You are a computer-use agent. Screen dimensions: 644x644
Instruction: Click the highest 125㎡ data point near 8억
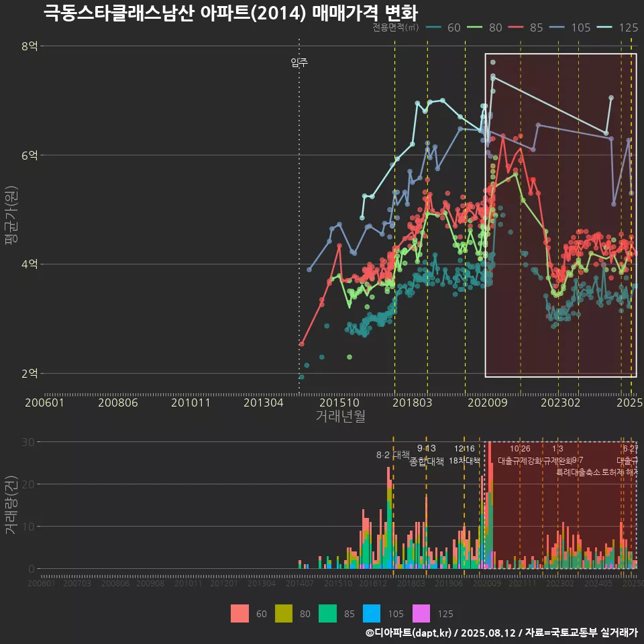coord(493,62)
